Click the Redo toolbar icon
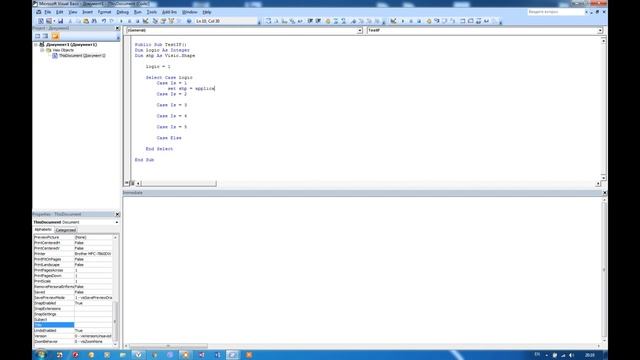640x360 pixels. 112,21
